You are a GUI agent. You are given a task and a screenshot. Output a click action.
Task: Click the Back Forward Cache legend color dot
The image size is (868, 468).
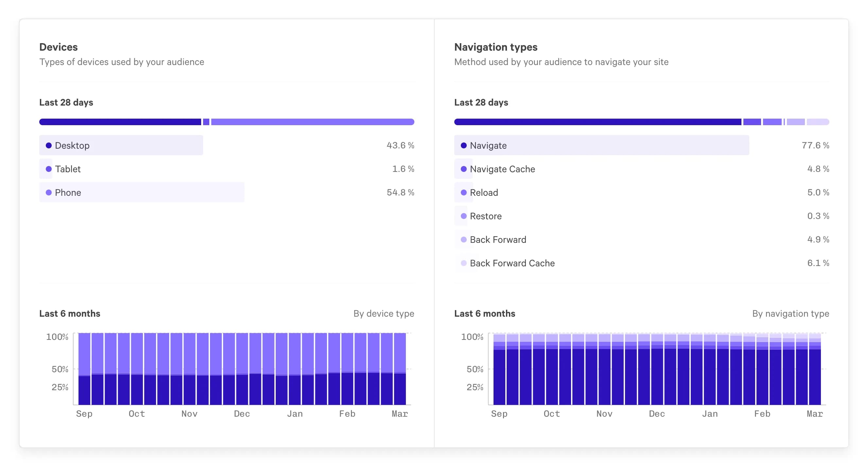(x=464, y=263)
